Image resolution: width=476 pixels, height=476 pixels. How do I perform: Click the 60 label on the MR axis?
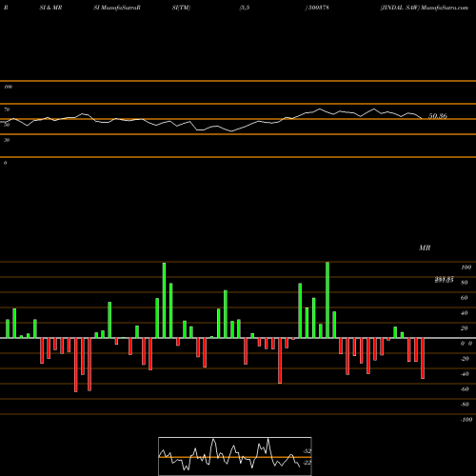pos(465,298)
